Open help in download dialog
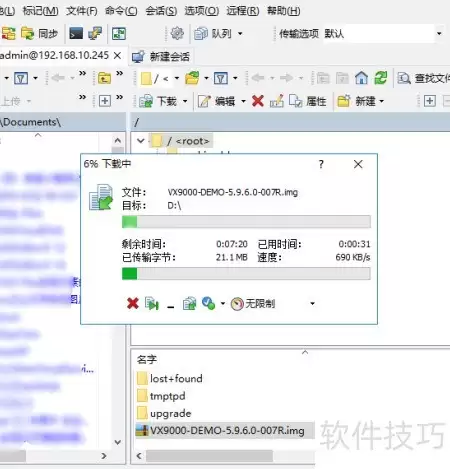The image size is (450, 469). coord(321,164)
